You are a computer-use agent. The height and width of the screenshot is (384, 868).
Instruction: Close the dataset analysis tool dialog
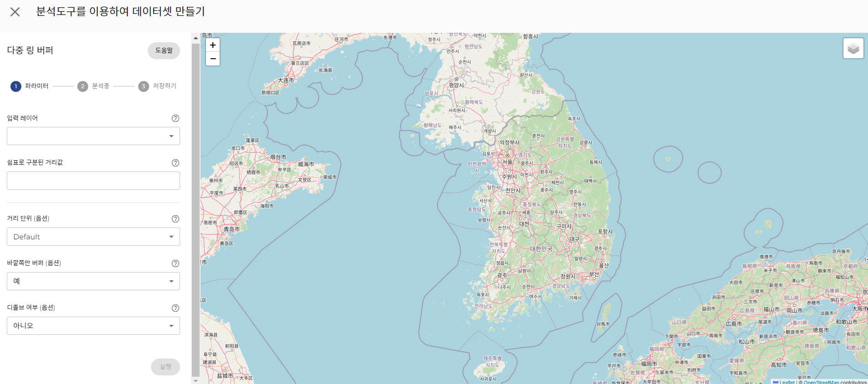click(15, 12)
